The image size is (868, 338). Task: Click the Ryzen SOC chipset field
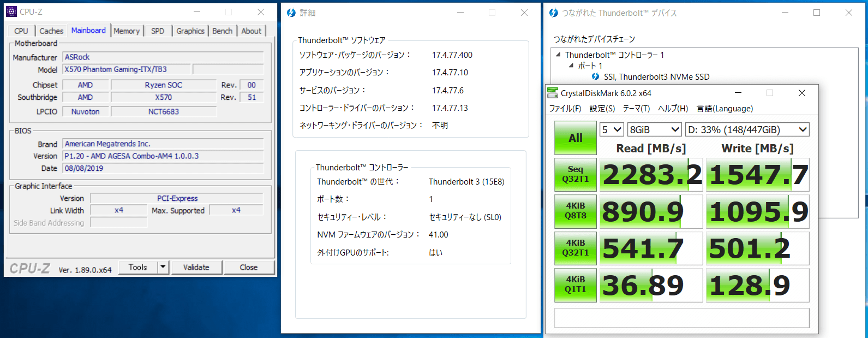164,85
